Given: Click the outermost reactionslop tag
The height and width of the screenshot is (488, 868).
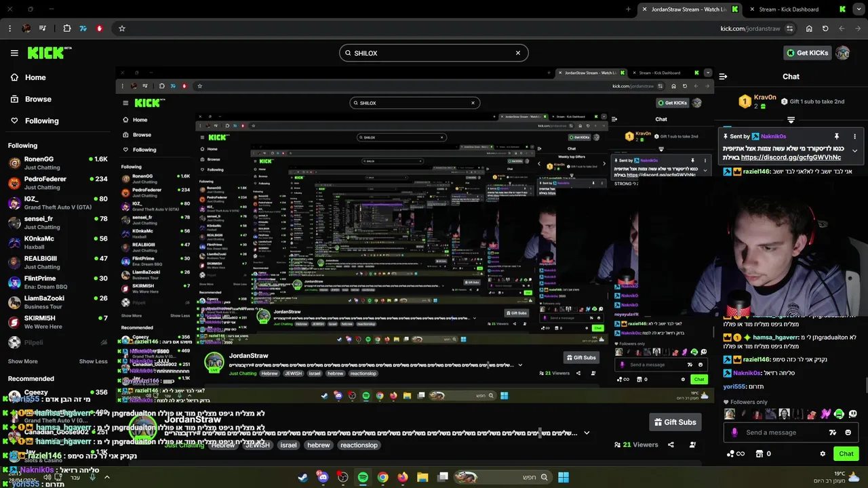Looking at the screenshot, I should coord(359,445).
